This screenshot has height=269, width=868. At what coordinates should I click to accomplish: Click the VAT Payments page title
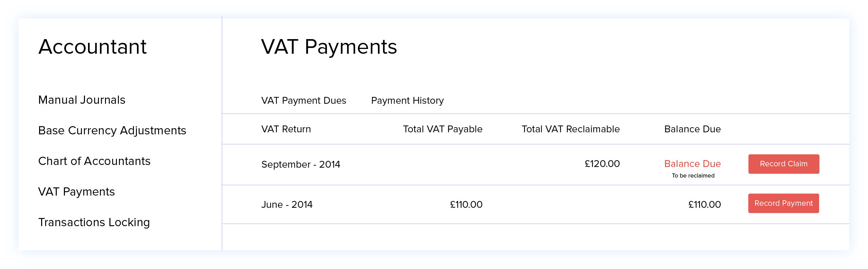[x=329, y=47]
